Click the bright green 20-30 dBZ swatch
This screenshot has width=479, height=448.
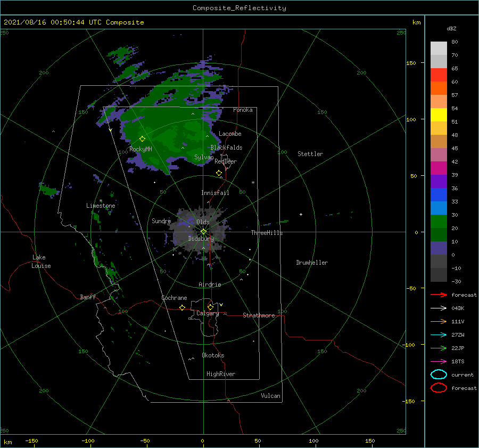point(439,222)
